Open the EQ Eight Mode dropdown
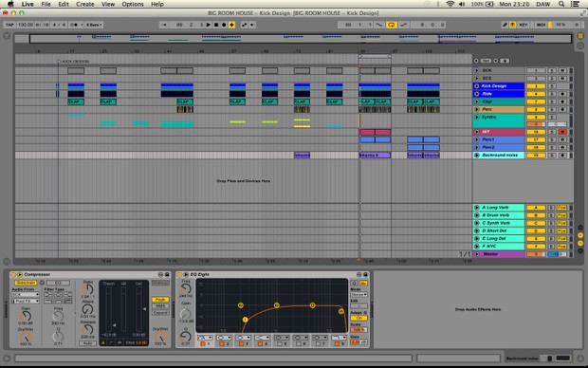The height and width of the screenshot is (368, 588). [358, 295]
